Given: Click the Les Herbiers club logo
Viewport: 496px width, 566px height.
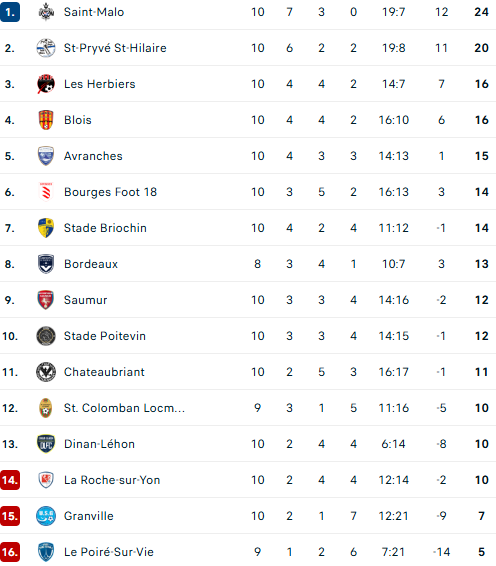Looking at the screenshot, I should pos(46,84).
